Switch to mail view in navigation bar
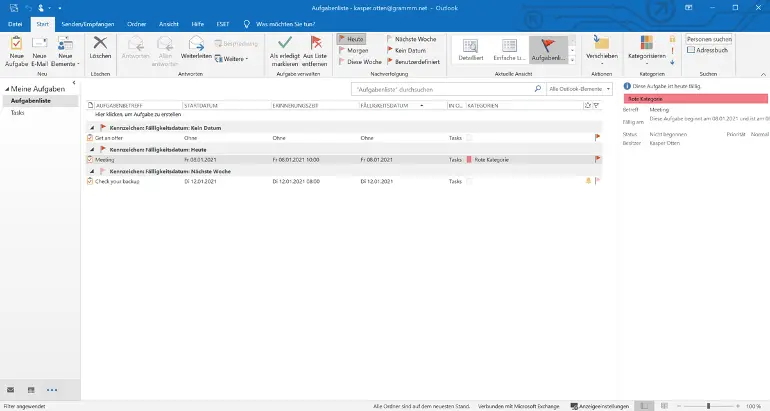The height and width of the screenshot is (411, 770). [x=11, y=389]
